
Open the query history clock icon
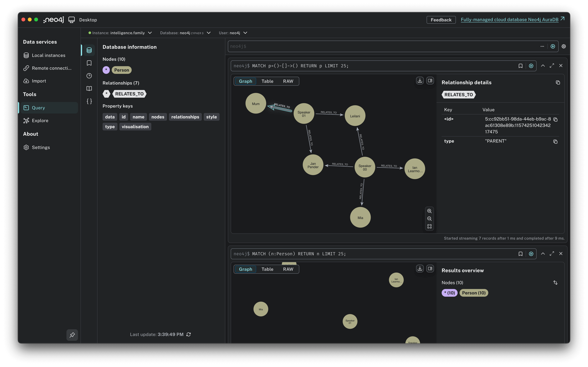89,76
